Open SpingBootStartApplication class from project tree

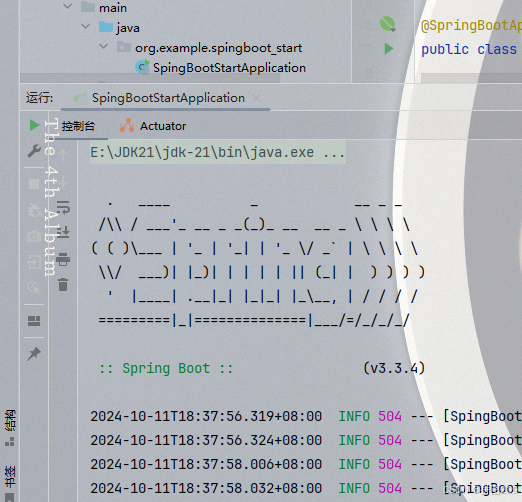[x=229, y=68]
